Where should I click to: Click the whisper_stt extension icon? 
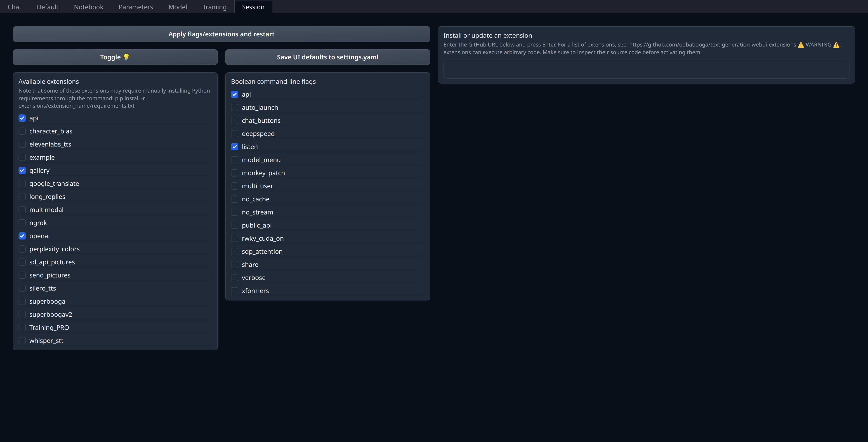pyautogui.click(x=21, y=340)
